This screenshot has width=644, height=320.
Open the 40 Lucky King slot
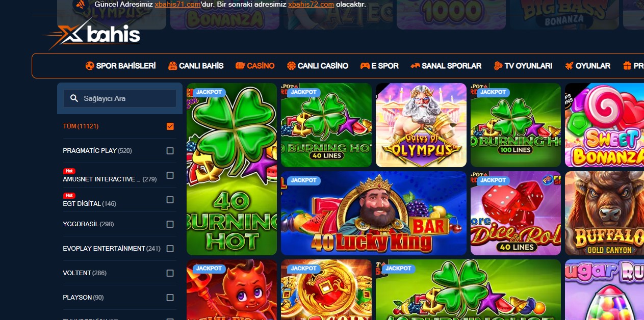374,213
